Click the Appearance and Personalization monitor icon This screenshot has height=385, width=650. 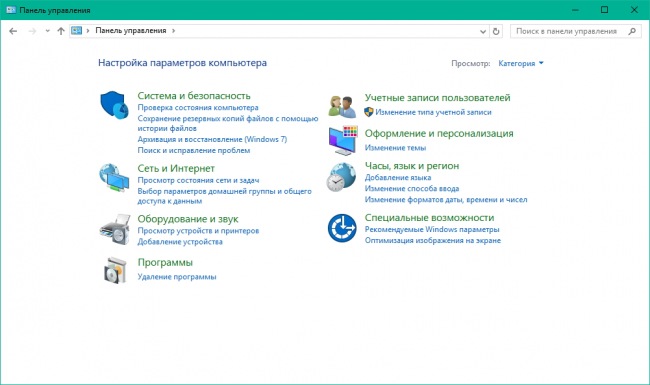343,140
